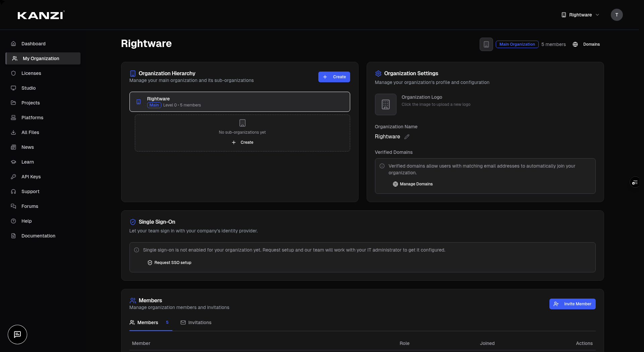The height and width of the screenshot is (352, 644).
Task: Click the organization building icon in header
Action: click(486, 44)
